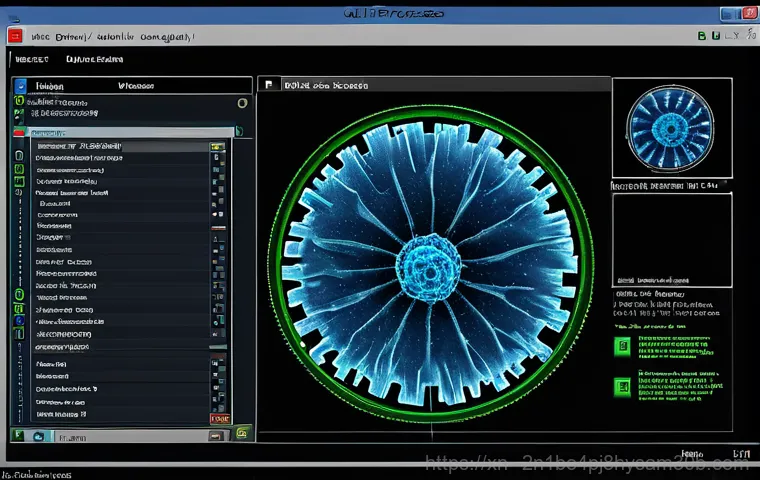Select the second tab below the menu bar
This screenshot has height=480, width=760.
[x=95, y=59]
